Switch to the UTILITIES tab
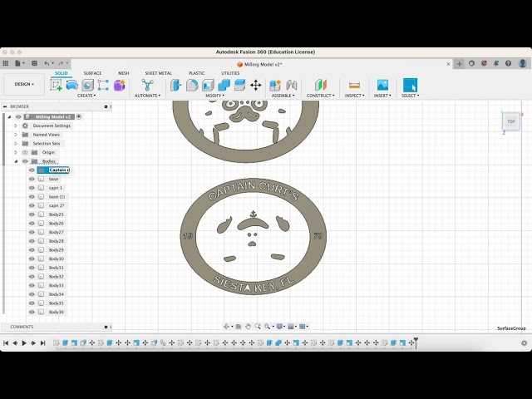 pos(230,73)
